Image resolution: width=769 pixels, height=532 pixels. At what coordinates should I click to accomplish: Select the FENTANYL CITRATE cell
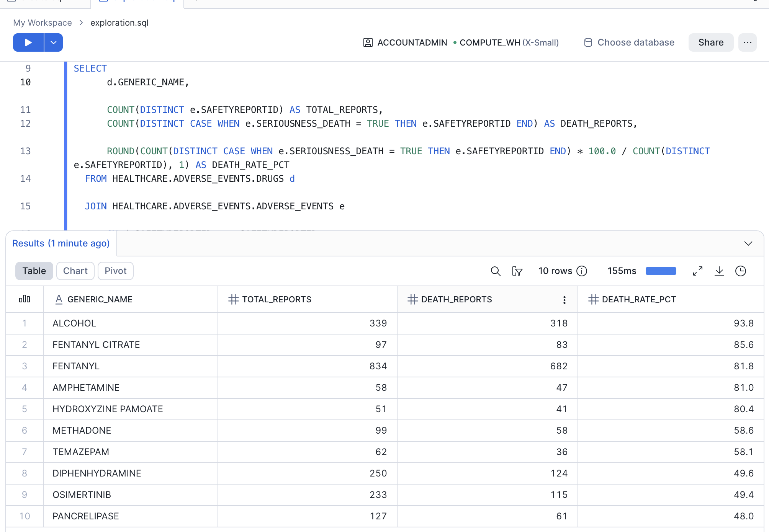click(x=130, y=345)
